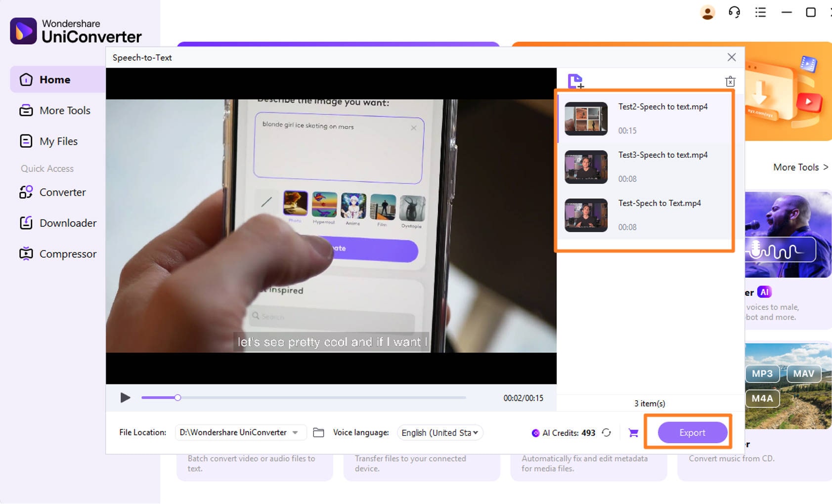Screen dimensions: 832x504
Task: Open the main menu list icon
Action: [x=760, y=12]
